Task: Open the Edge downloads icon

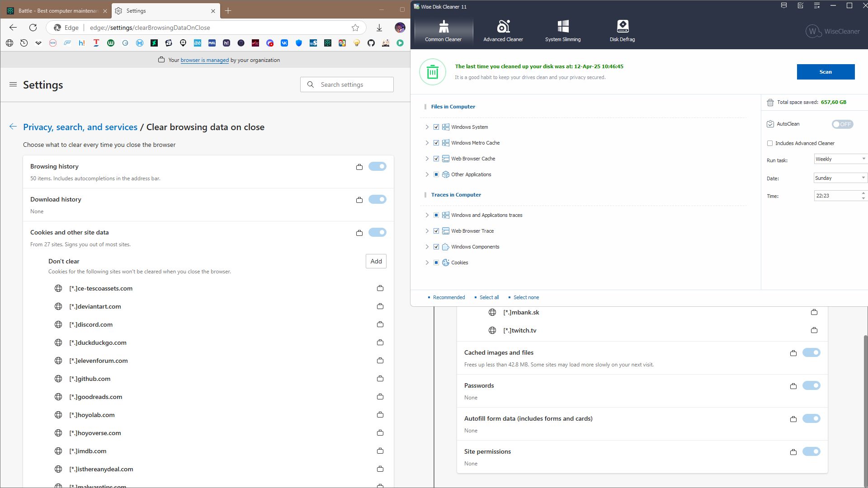Action: coord(379,28)
